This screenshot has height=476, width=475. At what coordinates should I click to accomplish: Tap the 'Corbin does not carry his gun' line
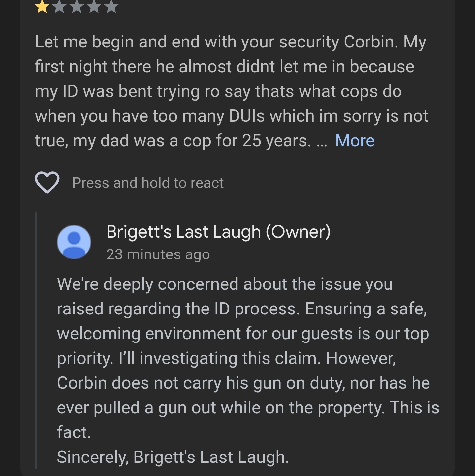click(243, 383)
